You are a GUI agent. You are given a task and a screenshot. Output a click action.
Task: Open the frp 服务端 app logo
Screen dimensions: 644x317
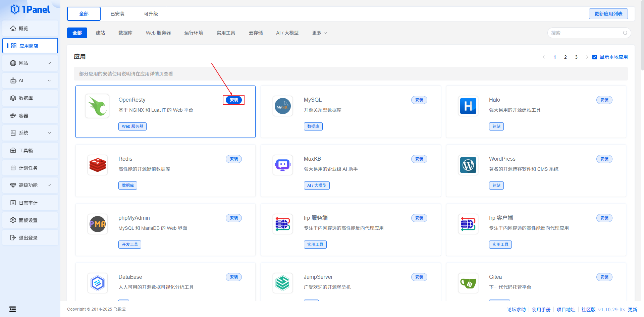click(283, 224)
